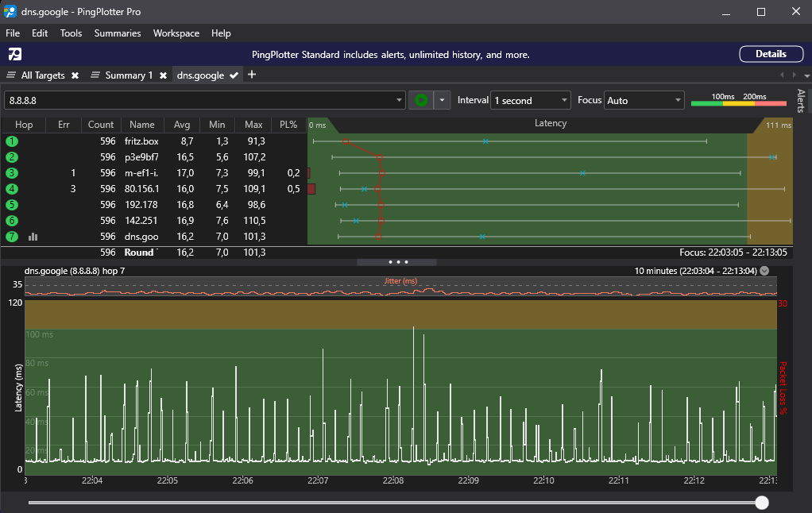812x513 pixels.
Task: Switch to the All Targets tab
Action: point(43,75)
